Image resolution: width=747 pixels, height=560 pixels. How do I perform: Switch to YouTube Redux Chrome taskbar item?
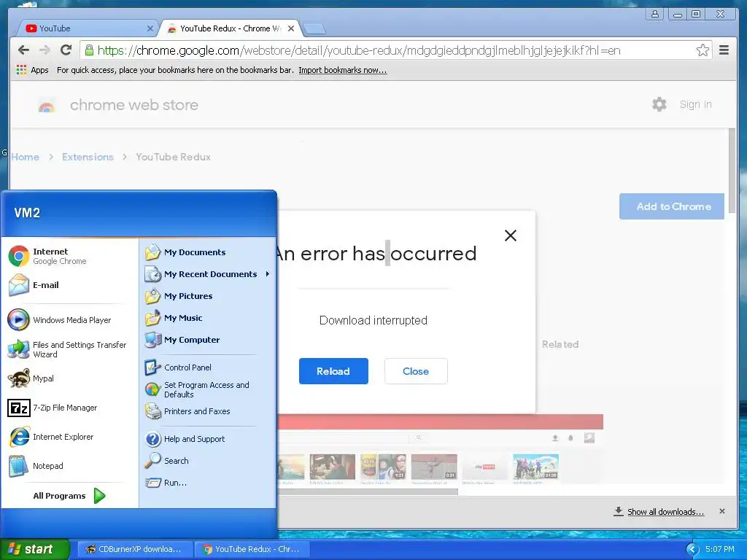coord(252,549)
